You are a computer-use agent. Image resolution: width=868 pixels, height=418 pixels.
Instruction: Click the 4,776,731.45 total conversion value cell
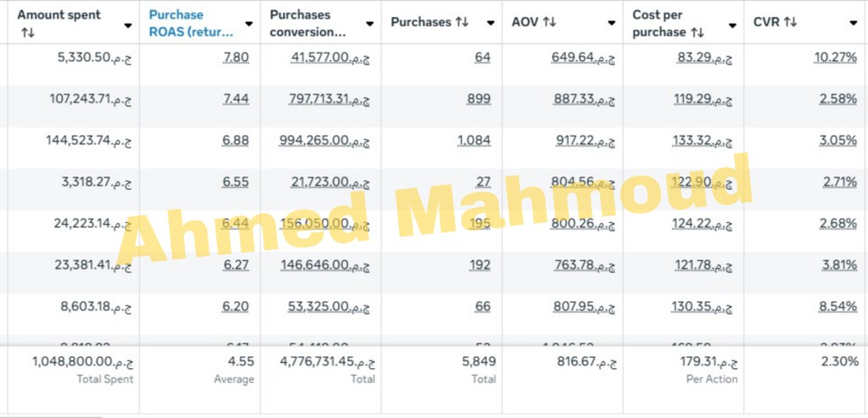(x=327, y=363)
